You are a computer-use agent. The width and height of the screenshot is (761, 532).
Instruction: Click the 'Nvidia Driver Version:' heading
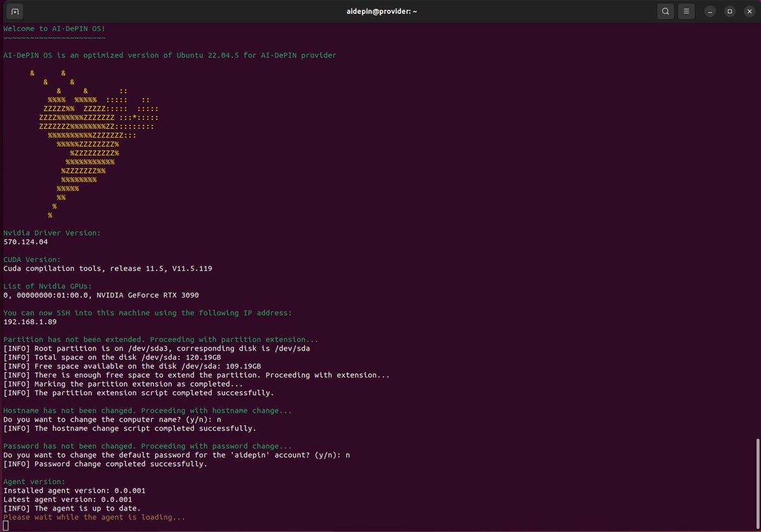(52, 233)
